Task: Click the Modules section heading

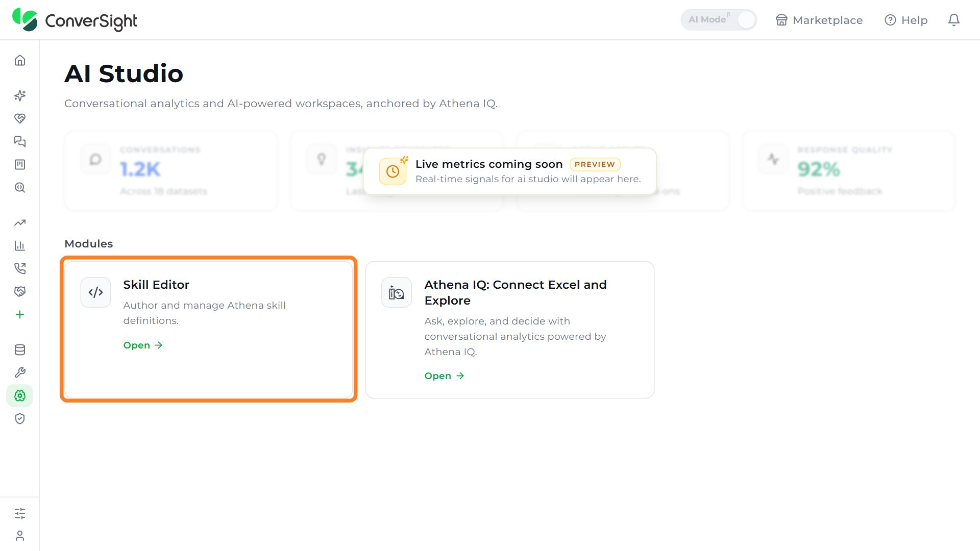Action: (x=89, y=244)
